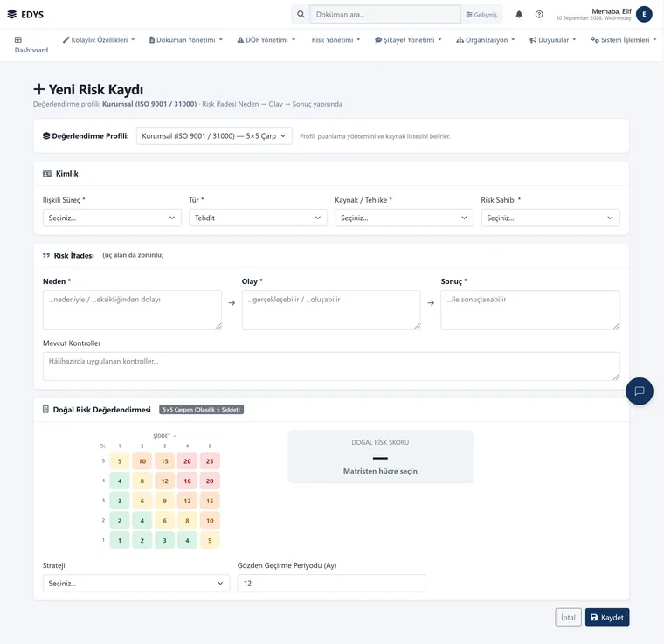The width and height of the screenshot is (664, 644).
Task: Click the search magnifier icon
Action: [x=301, y=14]
